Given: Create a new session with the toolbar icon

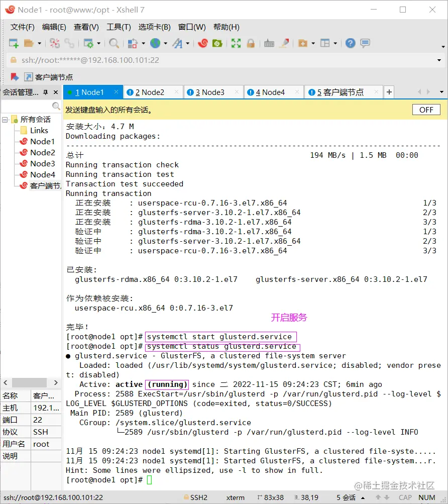Looking at the screenshot, I should point(14,43).
